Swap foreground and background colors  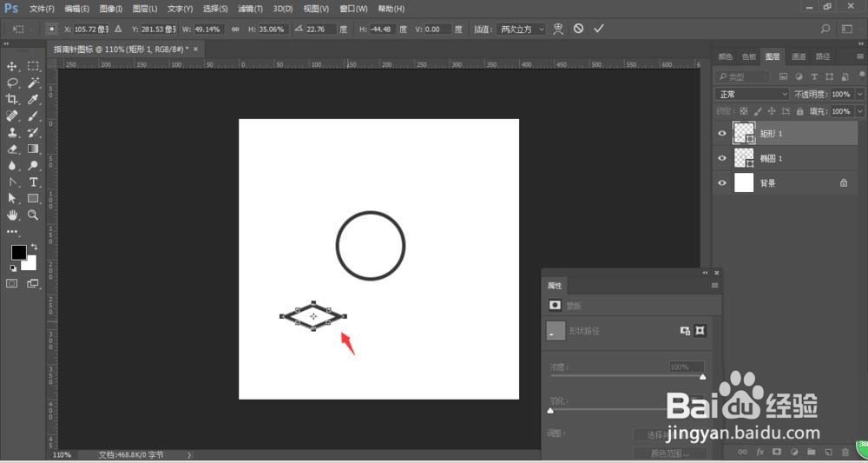(x=35, y=247)
